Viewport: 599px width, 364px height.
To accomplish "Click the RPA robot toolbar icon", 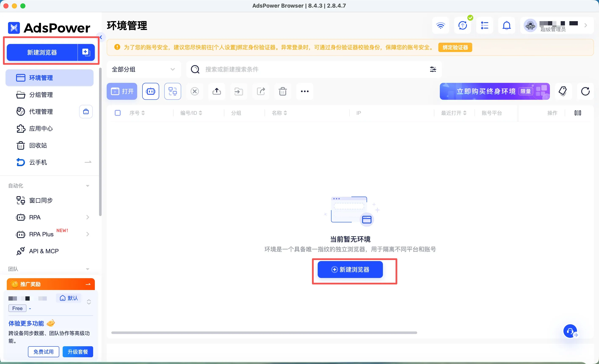I will coord(151,91).
